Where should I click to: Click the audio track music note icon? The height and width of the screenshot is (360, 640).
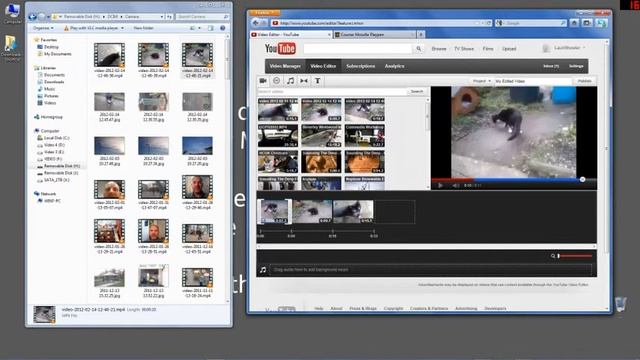pyautogui.click(x=263, y=270)
